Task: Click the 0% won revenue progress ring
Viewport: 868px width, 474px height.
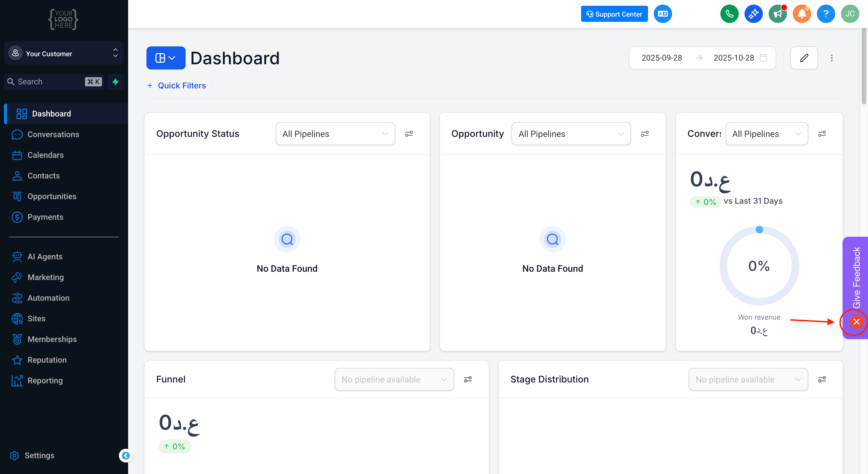Action: [x=759, y=266]
